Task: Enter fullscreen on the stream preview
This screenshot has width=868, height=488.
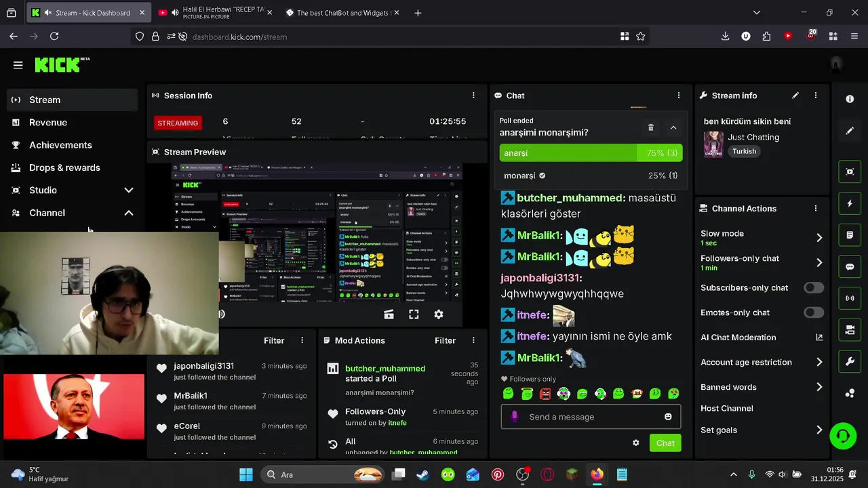Action: click(x=414, y=314)
